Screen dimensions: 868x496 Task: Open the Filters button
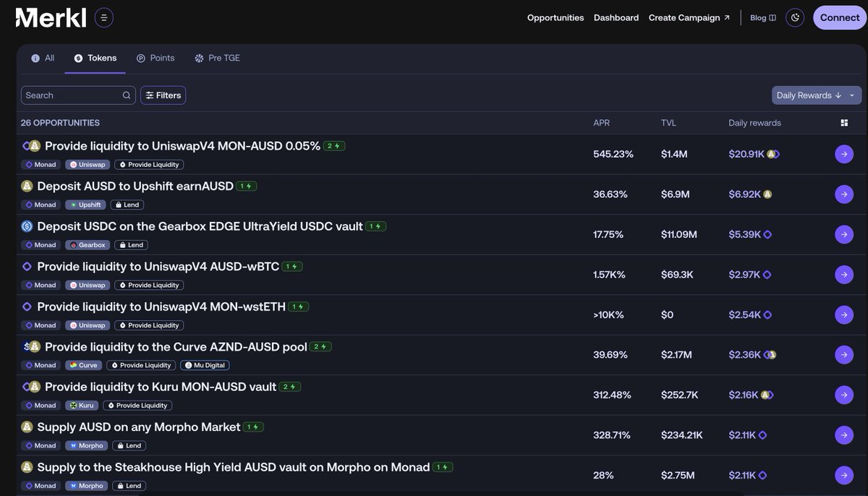[163, 95]
